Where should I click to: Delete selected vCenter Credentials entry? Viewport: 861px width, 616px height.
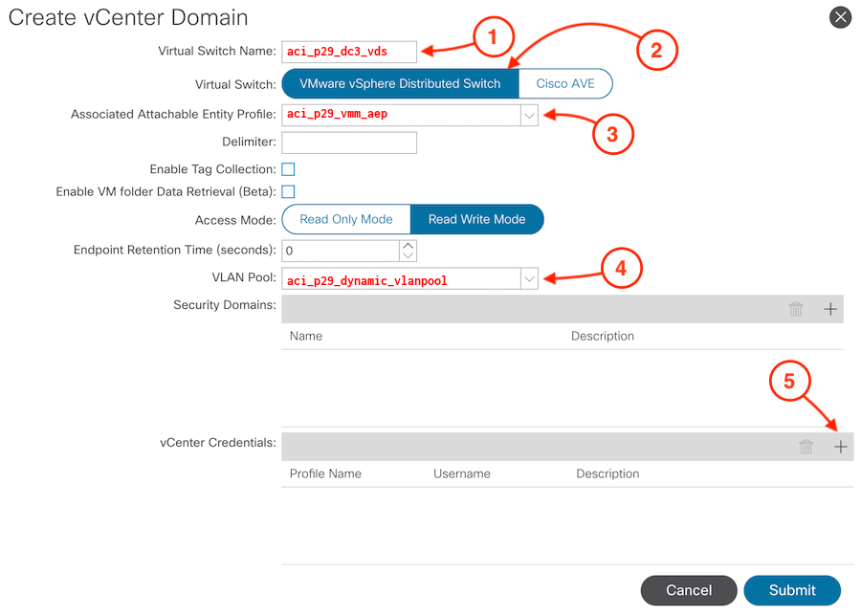pos(806,447)
